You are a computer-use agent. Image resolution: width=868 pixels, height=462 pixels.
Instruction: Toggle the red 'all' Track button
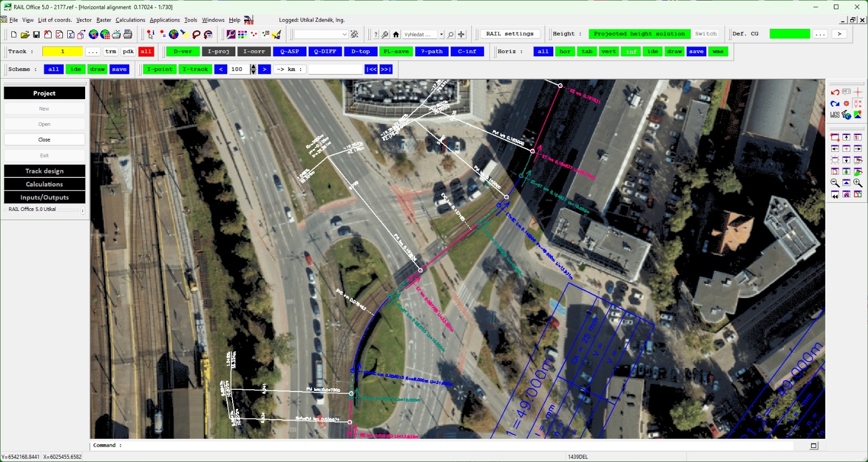pyautogui.click(x=146, y=52)
